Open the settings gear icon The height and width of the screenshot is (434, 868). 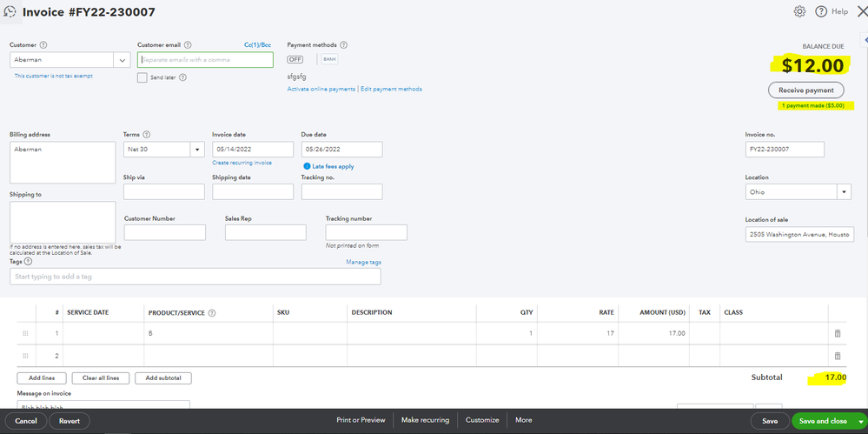799,11
